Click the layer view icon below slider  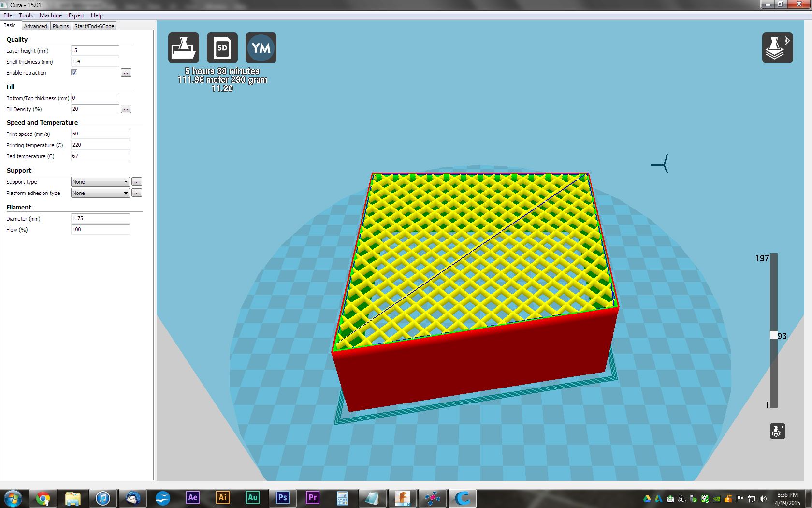click(777, 431)
